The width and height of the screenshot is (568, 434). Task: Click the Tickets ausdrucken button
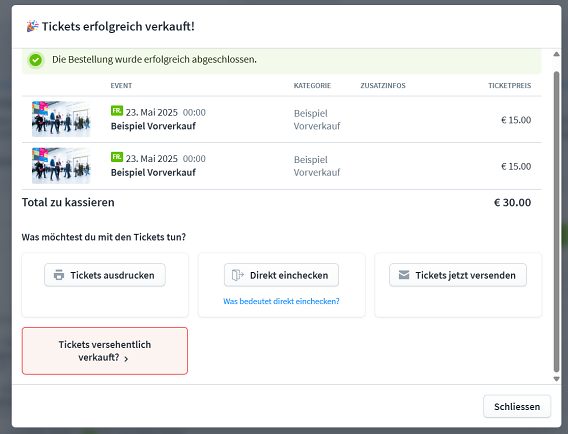(105, 275)
